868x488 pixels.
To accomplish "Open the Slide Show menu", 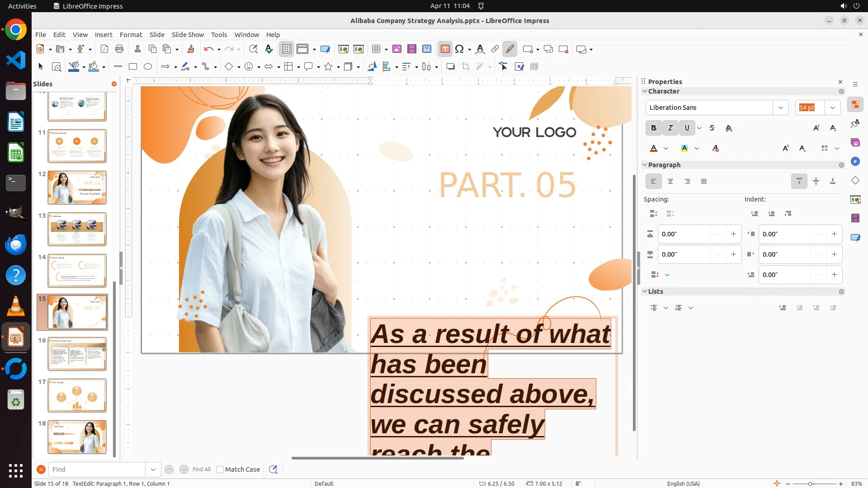I will click(x=188, y=35).
